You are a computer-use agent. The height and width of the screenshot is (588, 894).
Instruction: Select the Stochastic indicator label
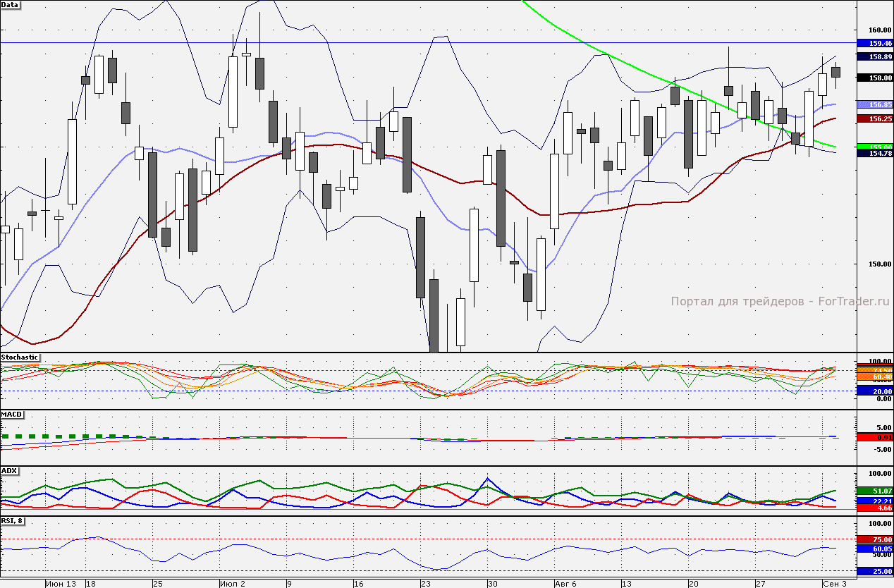click(x=20, y=357)
